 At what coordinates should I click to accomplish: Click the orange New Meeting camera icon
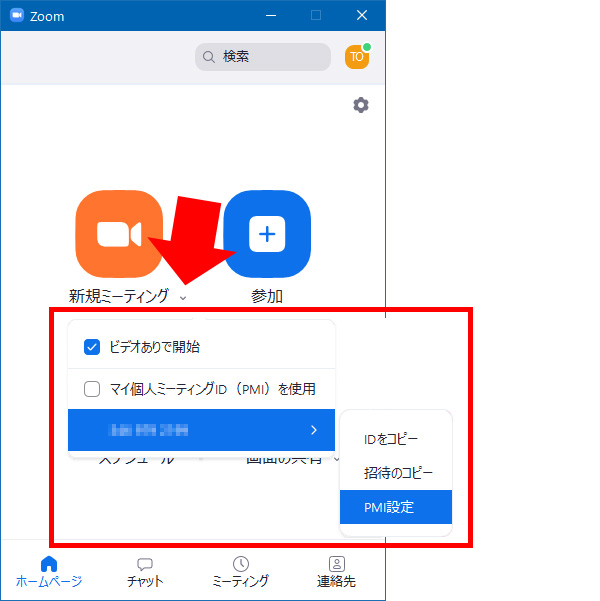tap(119, 233)
